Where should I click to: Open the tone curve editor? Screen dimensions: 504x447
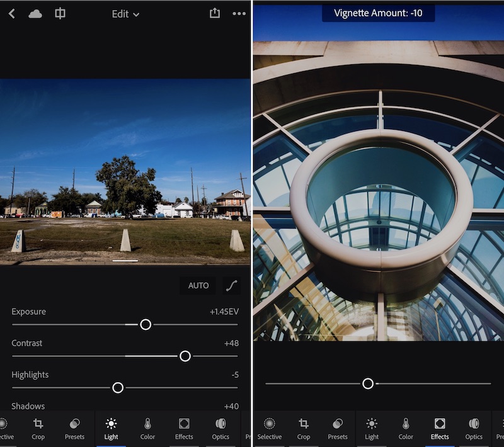232,286
